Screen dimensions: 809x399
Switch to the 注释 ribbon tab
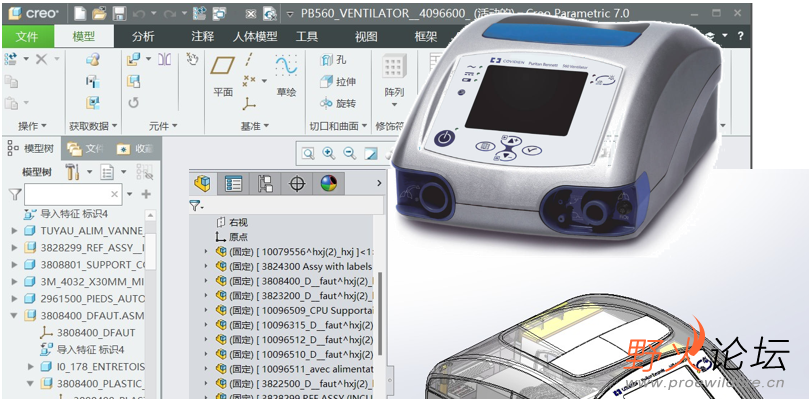[202, 37]
